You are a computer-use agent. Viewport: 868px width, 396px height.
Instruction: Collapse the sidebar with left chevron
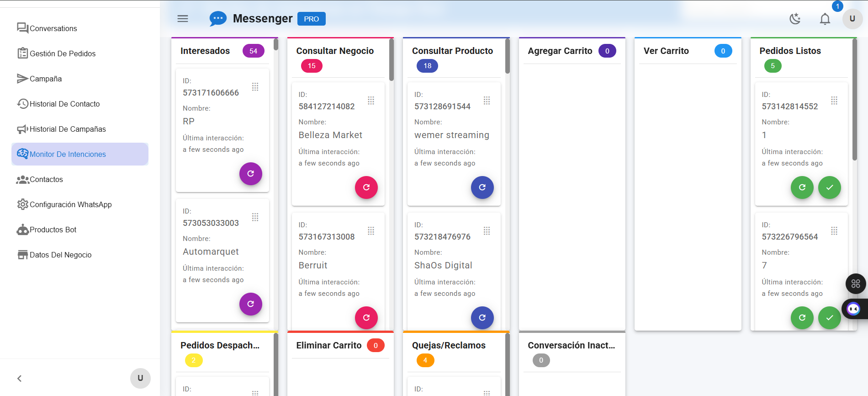19,378
